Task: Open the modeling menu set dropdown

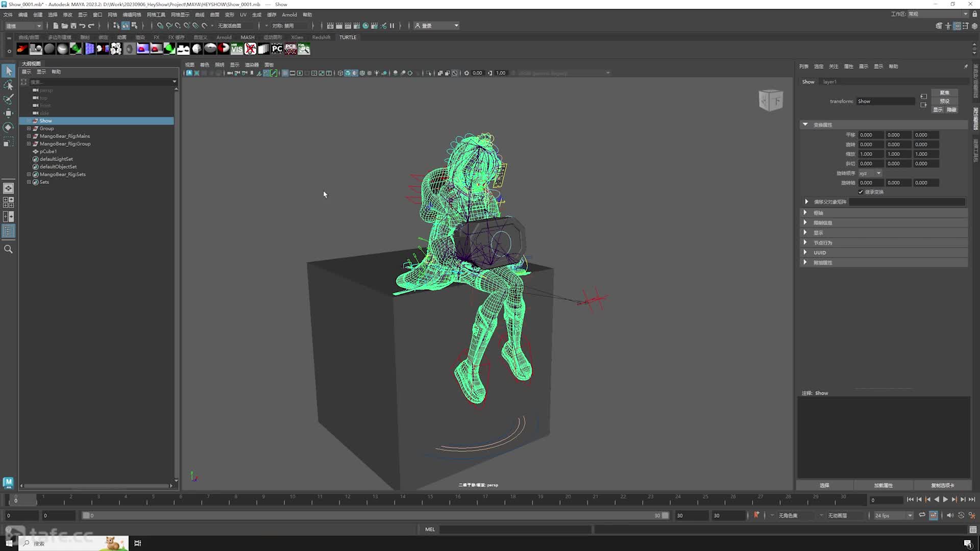Action: [23, 26]
